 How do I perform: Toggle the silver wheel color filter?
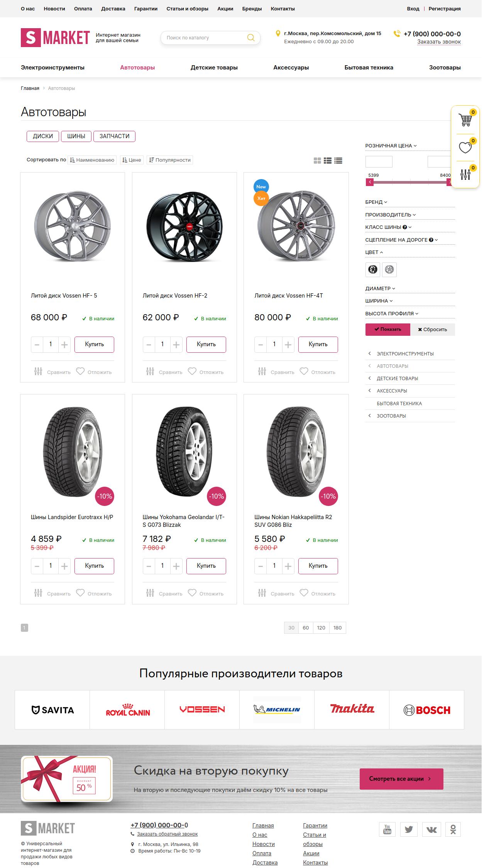click(x=389, y=270)
